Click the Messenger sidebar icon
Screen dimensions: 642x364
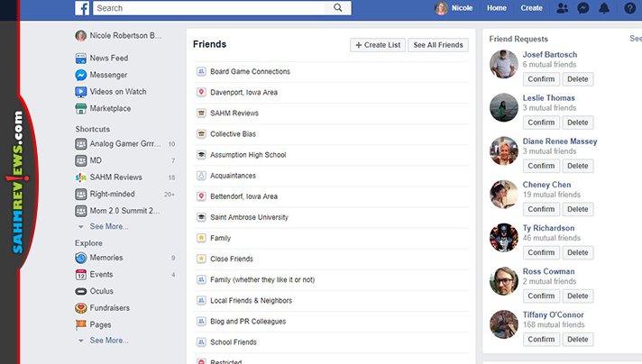[x=80, y=75]
